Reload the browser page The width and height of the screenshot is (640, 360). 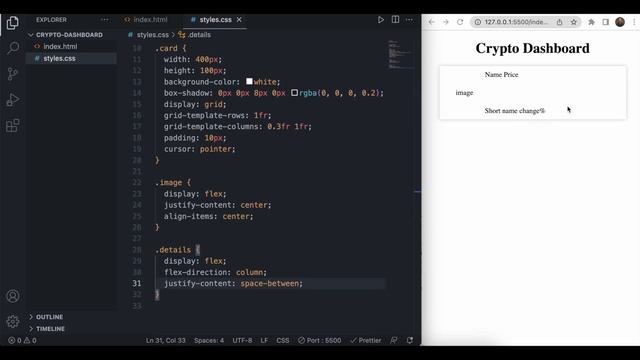click(460, 22)
